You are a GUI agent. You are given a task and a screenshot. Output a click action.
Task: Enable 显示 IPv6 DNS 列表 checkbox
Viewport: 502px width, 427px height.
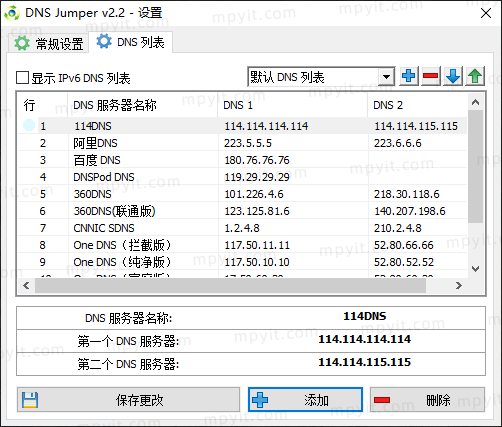pos(22,78)
